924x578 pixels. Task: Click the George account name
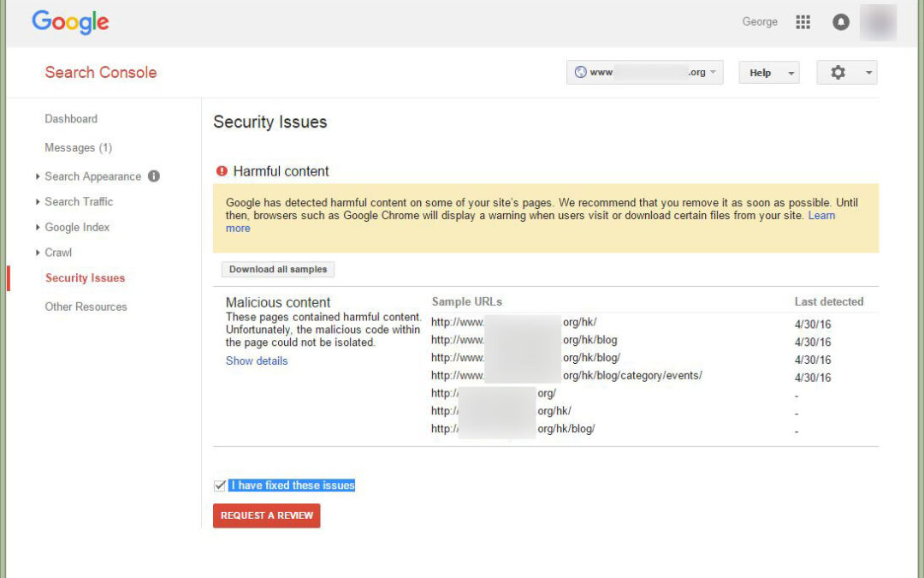tap(760, 21)
